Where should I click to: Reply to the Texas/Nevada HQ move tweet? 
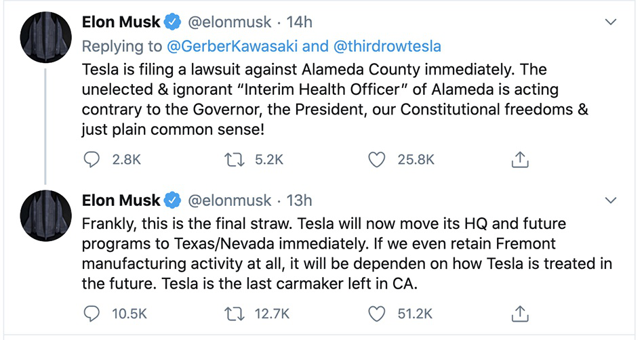click(x=91, y=314)
